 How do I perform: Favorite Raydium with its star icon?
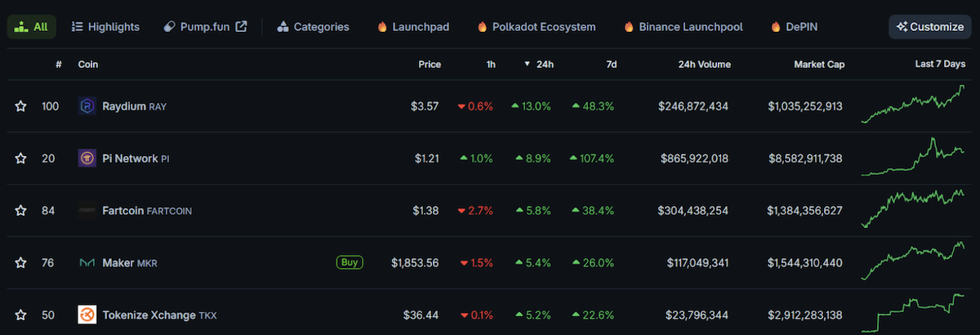[x=20, y=106]
